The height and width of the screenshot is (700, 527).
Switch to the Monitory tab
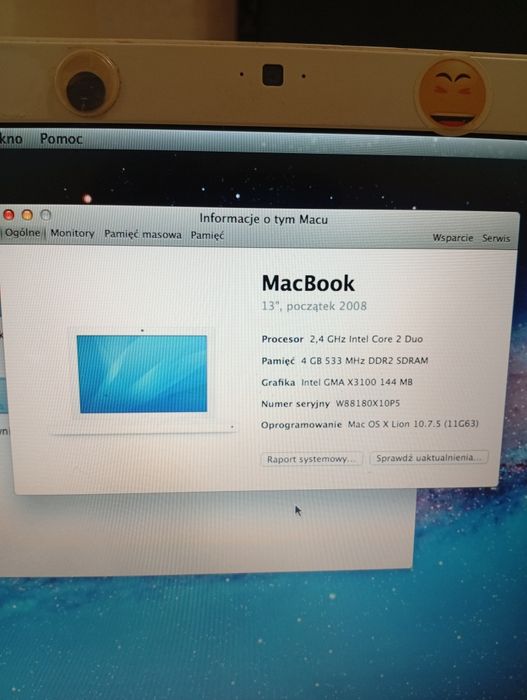pyautogui.click(x=72, y=233)
